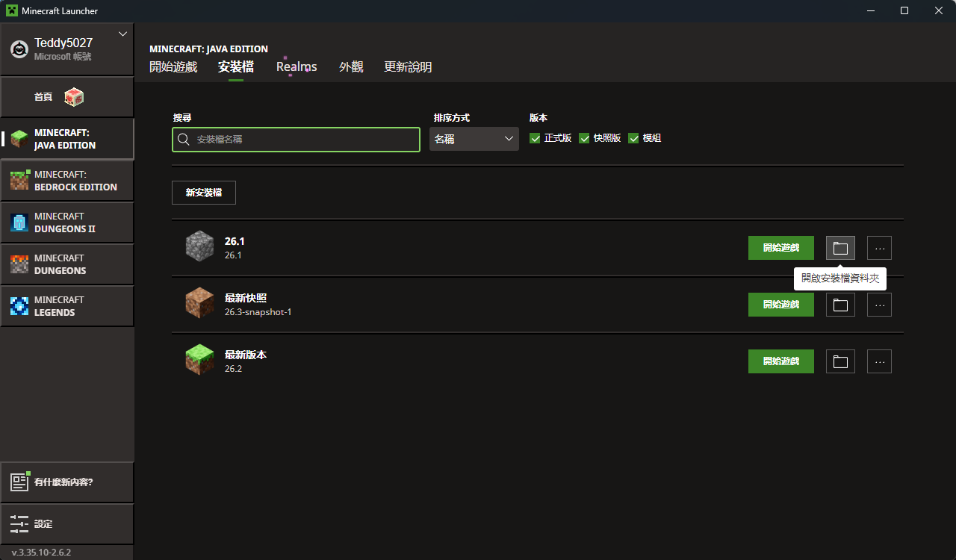Open 有什麼新內容? in the sidebar
The width and height of the screenshot is (956, 560).
66,482
